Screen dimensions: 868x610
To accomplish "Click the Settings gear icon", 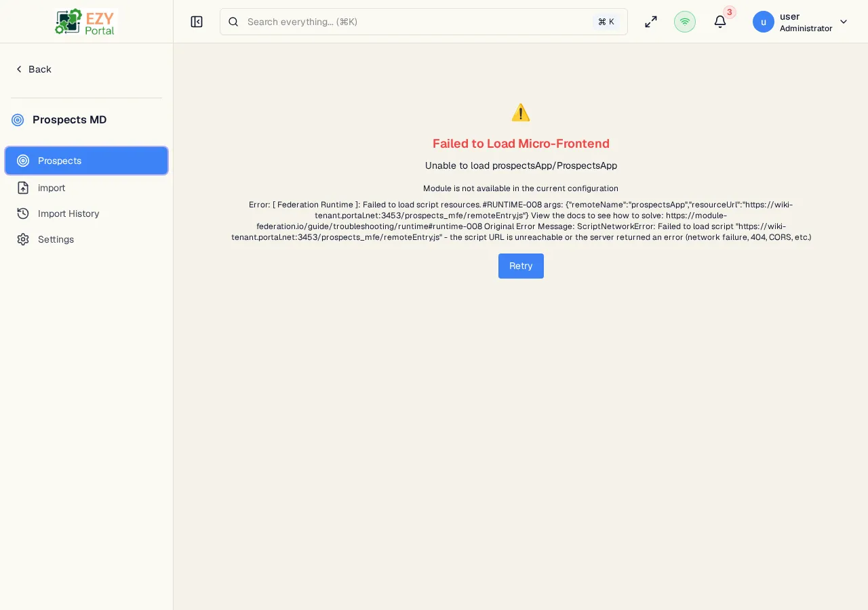I will tap(23, 239).
